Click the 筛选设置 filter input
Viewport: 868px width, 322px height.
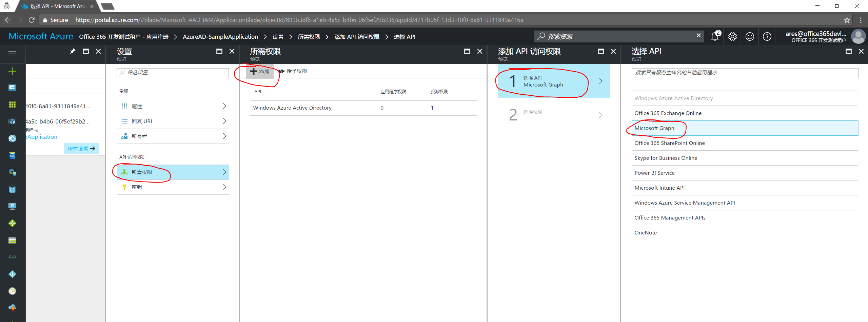coord(173,73)
